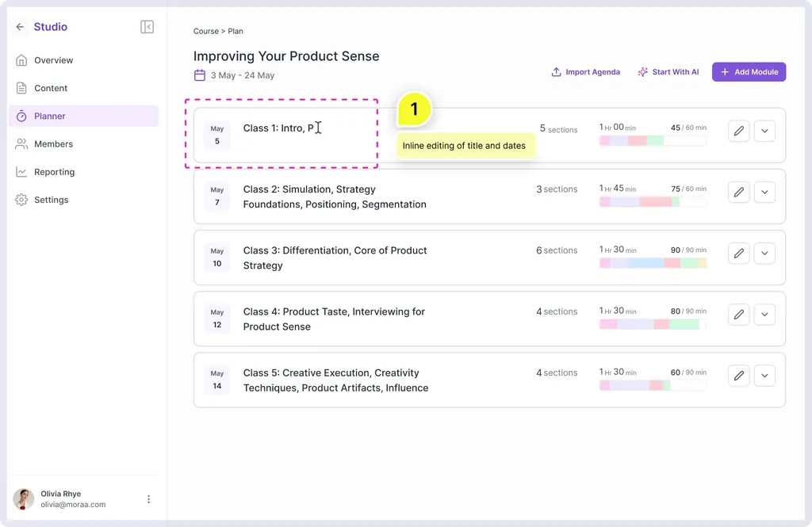The width and height of the screenshot is (812, 527).
Task: Click the Studio heading link
Action: (x=50, y=27)
